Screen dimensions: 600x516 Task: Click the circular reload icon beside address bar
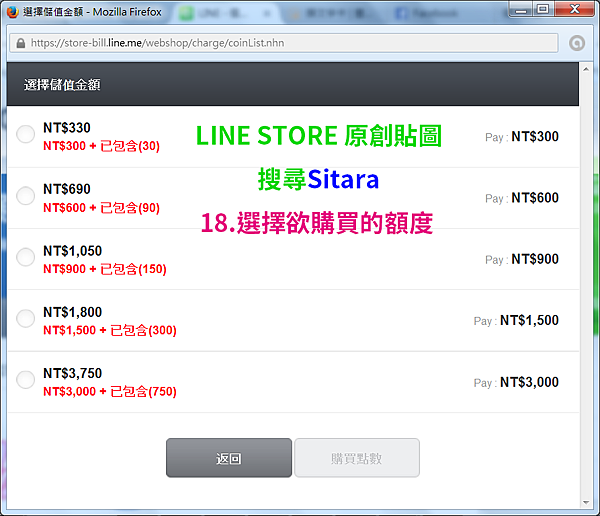coord(577,43)
